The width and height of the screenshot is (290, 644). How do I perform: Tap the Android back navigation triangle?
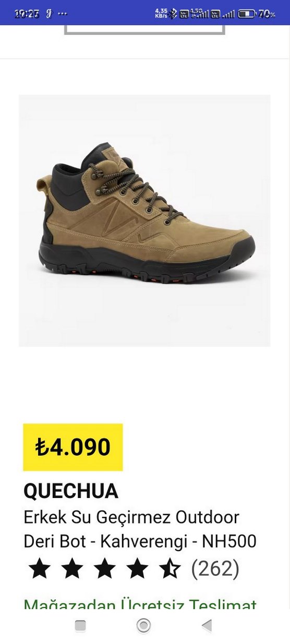(x=207, y=626)
